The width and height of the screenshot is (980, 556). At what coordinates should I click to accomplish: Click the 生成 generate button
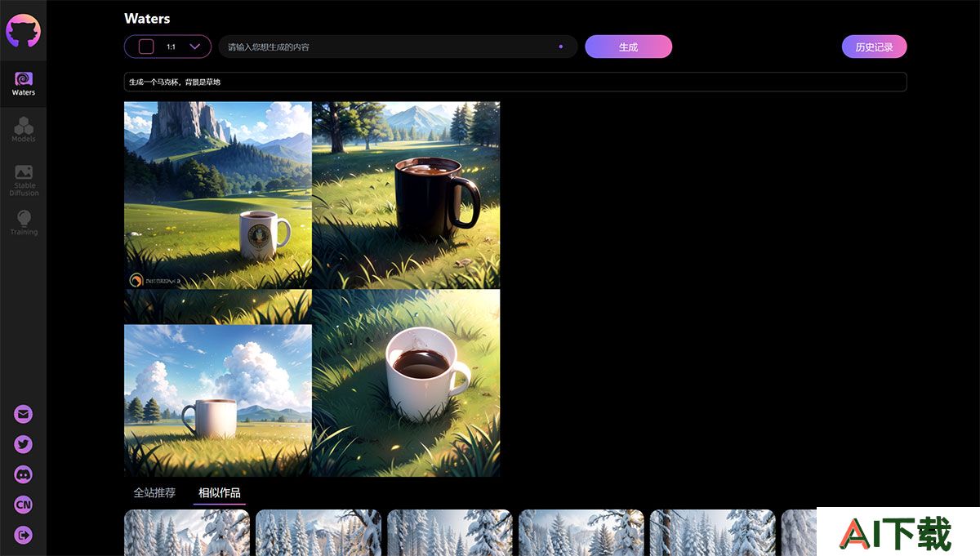tap(628, 47)
